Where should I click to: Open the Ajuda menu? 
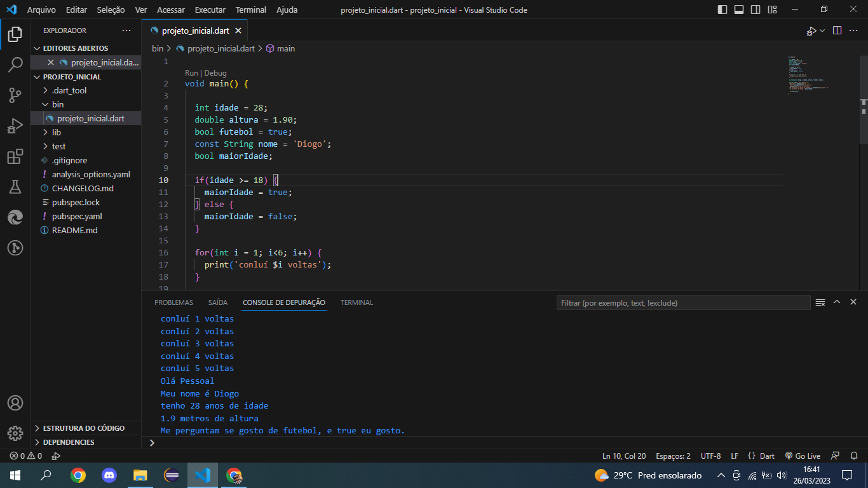click(x=287, y=10)
